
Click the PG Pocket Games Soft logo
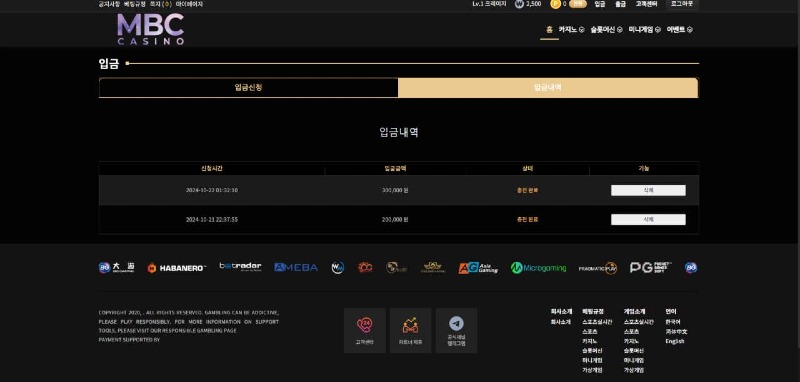coord(651,268)
